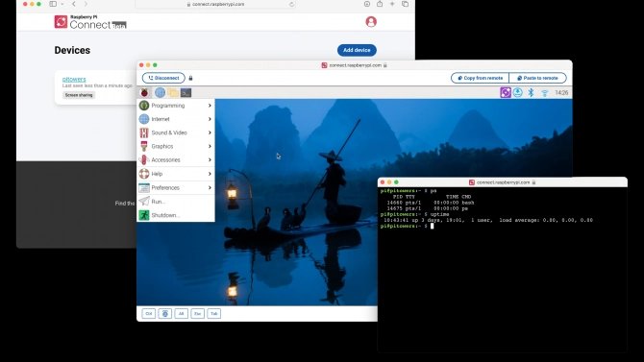Screen dimensions: 644x362
Task: Open the Graphics menu entry
Action: [175, 146]
